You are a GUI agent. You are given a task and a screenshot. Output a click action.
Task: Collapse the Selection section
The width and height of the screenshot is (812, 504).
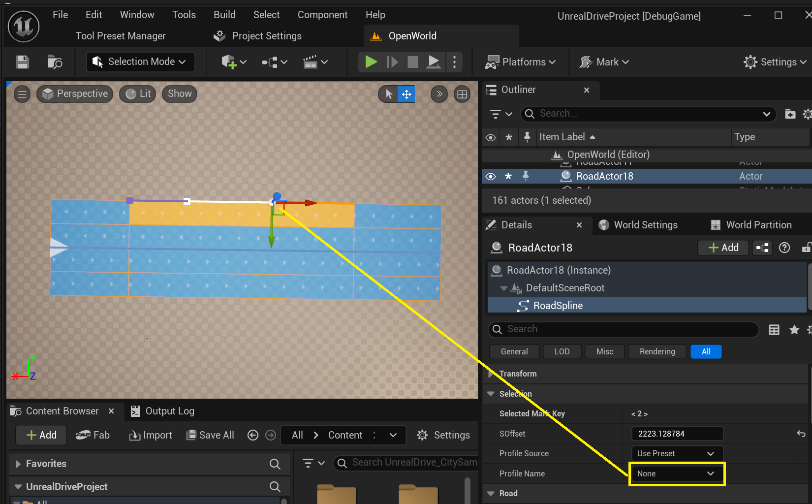tap(491, 394)
